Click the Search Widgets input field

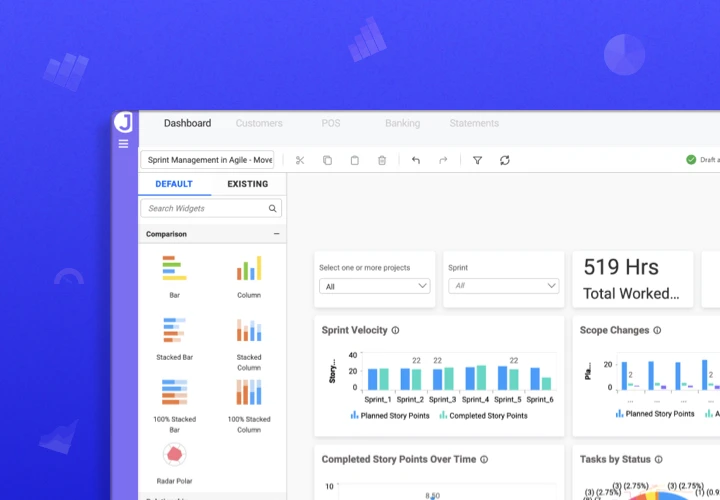click(205, 208)
